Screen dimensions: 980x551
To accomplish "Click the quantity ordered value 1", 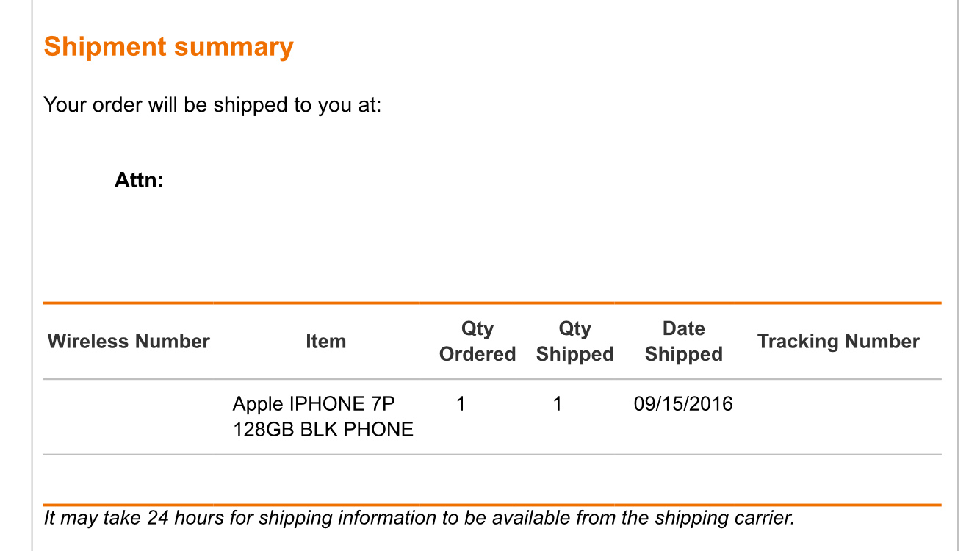I will pos(461,404).
